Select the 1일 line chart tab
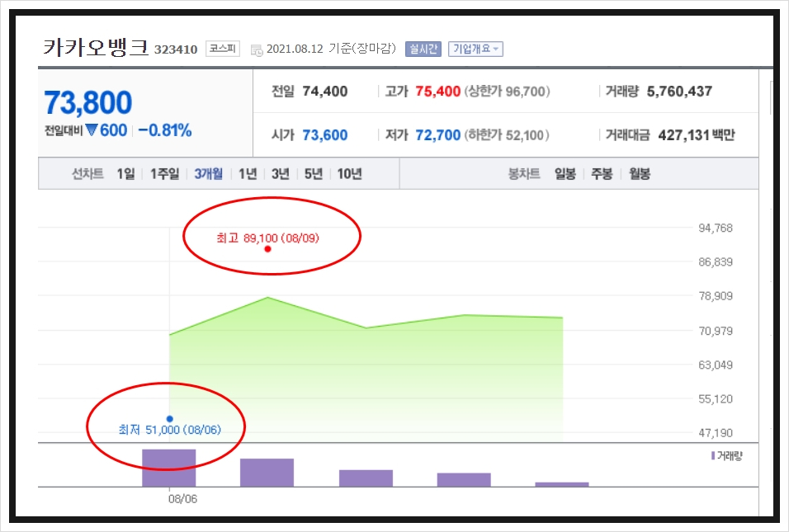 coord(125,174)
